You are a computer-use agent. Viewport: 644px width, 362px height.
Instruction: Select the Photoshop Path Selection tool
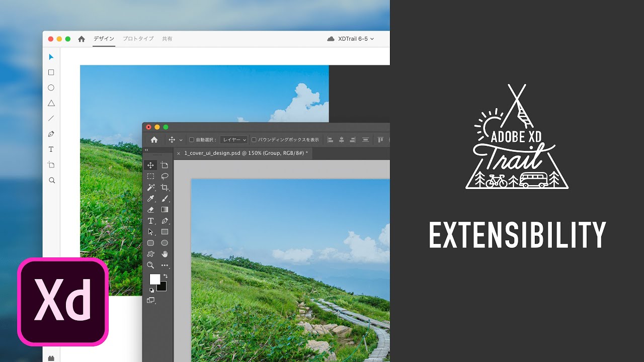click(150, 232)
